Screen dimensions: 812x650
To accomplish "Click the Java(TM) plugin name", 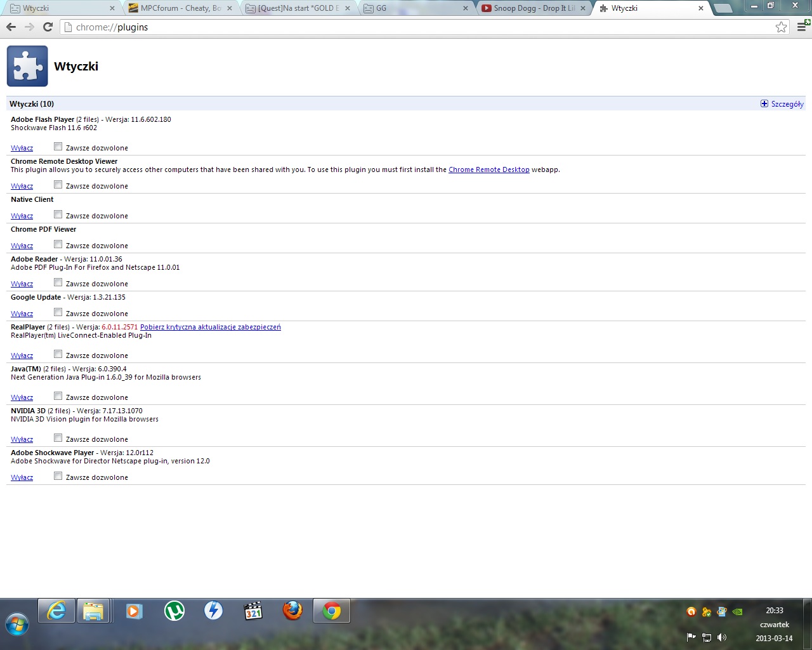I will coord(26,369).
